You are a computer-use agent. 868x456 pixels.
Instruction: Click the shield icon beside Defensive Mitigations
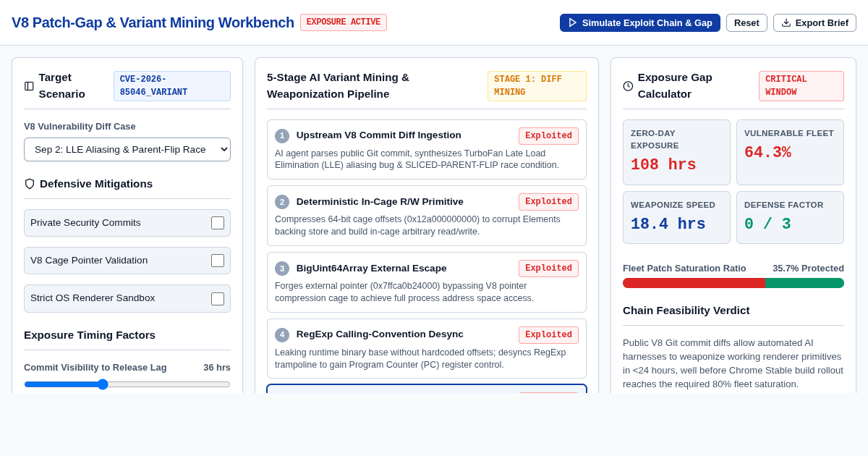pyautogui.click(x=30, y=184)
